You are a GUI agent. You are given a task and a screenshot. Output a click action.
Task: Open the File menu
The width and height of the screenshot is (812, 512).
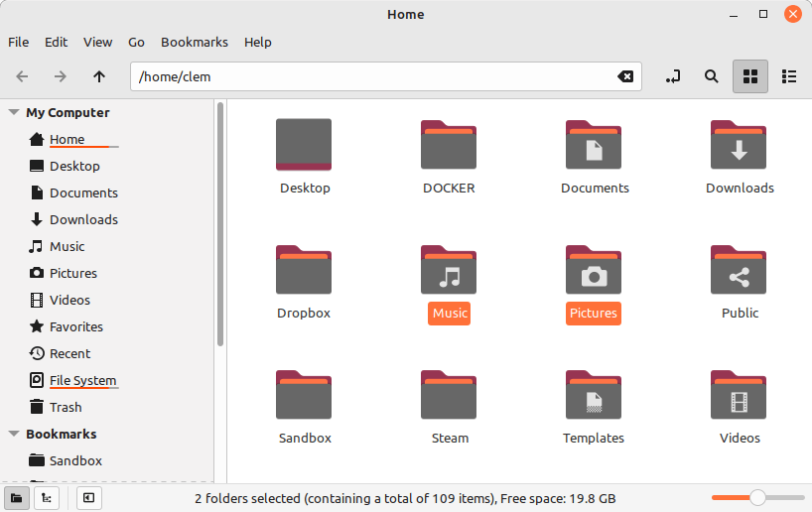(x=19, y=42)
